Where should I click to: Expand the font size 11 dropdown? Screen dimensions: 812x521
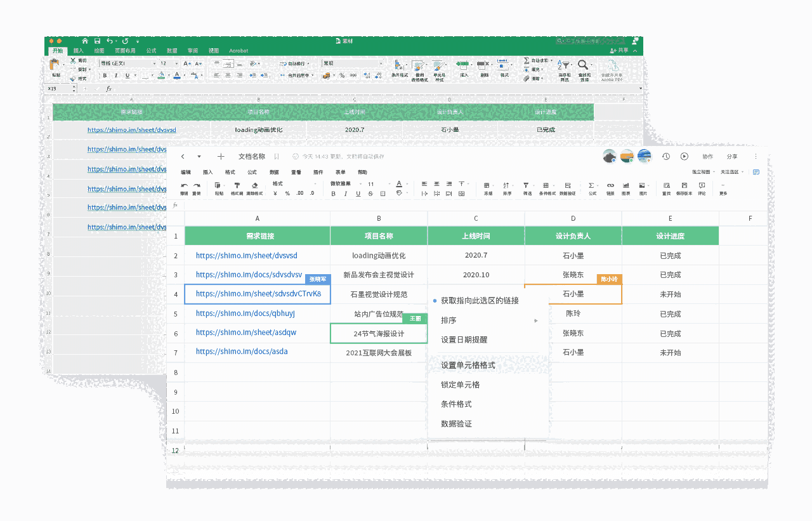coord(375,184)
